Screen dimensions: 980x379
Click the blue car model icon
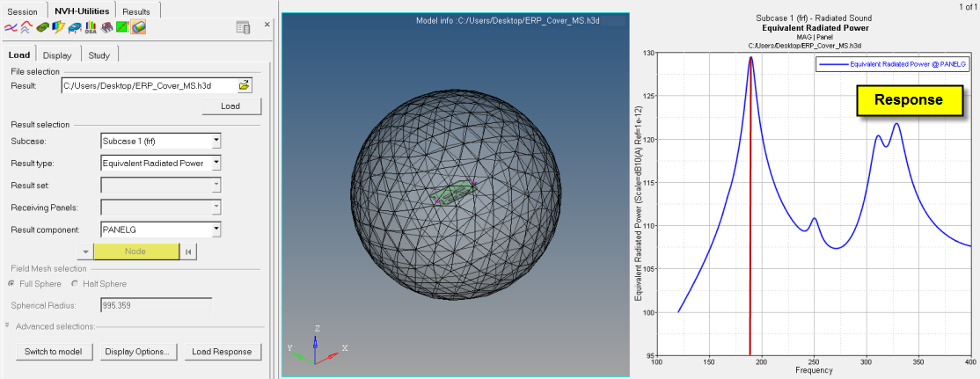coord(73,28)
